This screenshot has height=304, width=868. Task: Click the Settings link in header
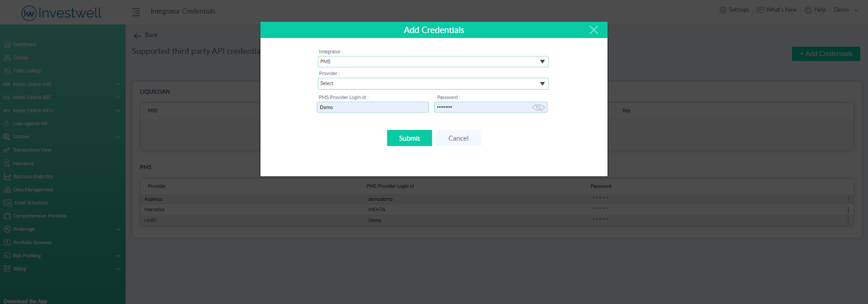point(739,10)
